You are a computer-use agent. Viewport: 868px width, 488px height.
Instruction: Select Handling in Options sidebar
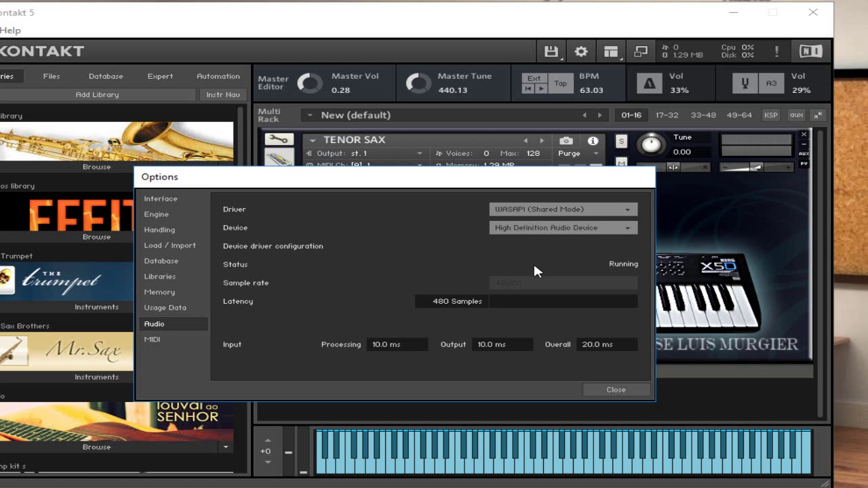click(159, 230)
